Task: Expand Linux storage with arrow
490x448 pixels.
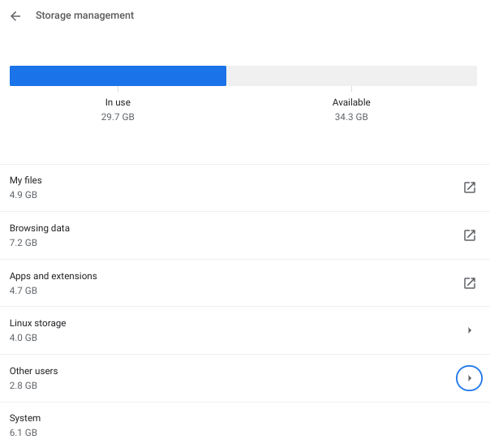Action: point(469,330)
